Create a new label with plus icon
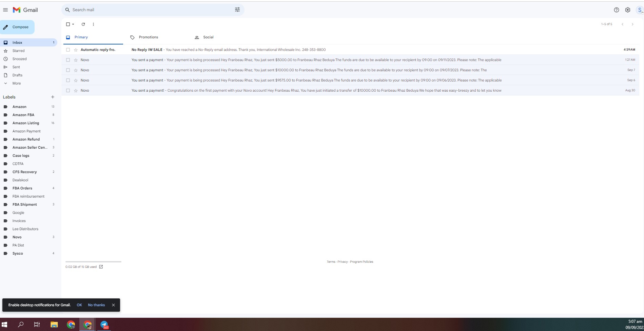 click(53, 97)
